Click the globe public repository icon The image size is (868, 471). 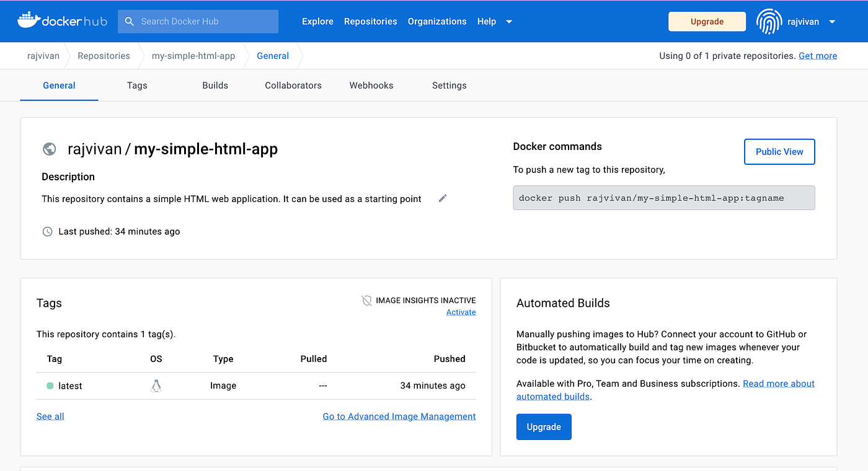point(49,149)
